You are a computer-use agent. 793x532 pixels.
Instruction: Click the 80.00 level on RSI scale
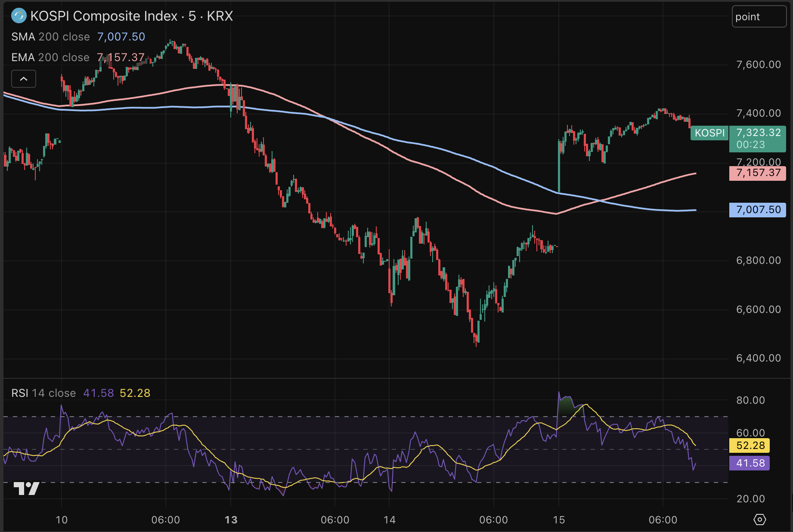[751, 400]
